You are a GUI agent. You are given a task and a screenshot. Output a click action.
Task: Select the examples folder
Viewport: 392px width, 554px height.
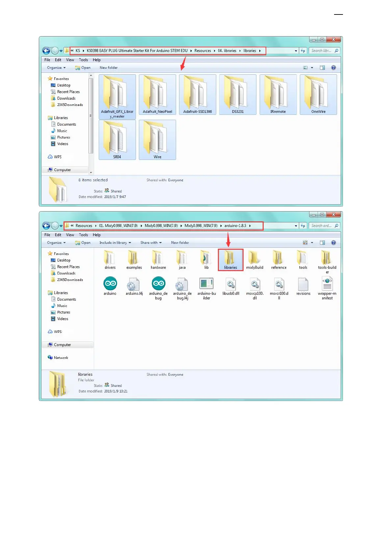click(x=134, y=260)
